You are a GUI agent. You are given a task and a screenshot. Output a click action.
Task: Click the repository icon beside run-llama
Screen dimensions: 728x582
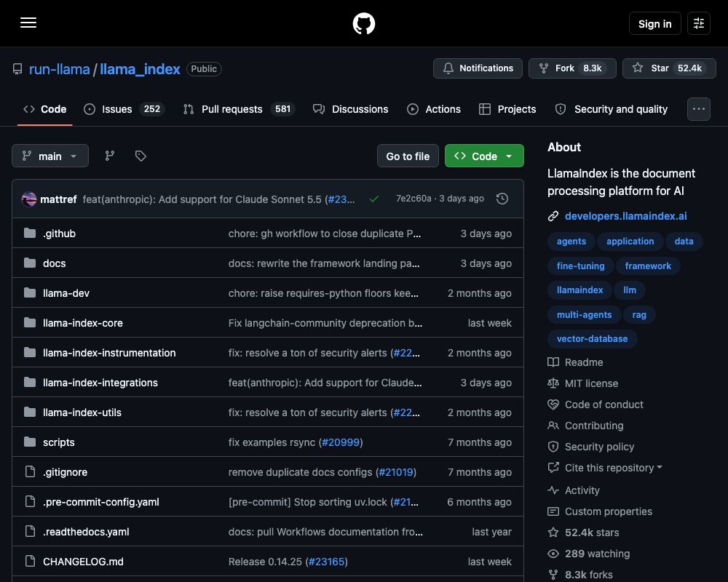click(17, 69)
